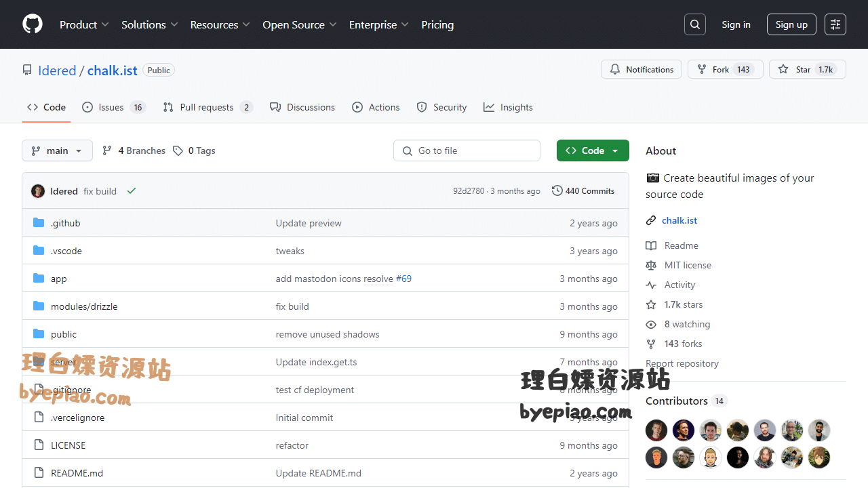Open the modules/drizzle folder

coord(84,306)
